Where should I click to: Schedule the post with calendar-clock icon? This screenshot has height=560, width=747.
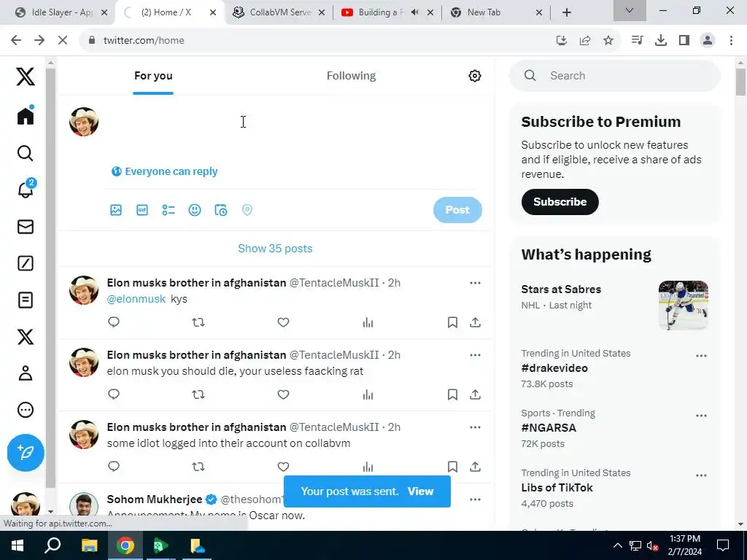point(220,210)
